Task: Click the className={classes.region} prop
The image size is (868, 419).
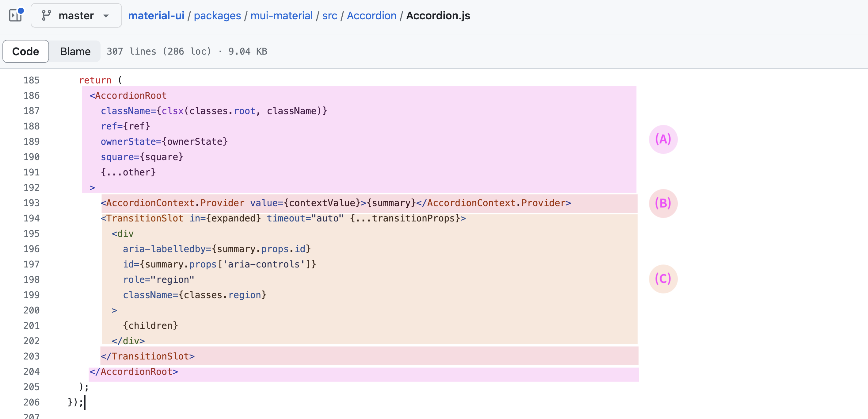Action: (x=195, y=295)
